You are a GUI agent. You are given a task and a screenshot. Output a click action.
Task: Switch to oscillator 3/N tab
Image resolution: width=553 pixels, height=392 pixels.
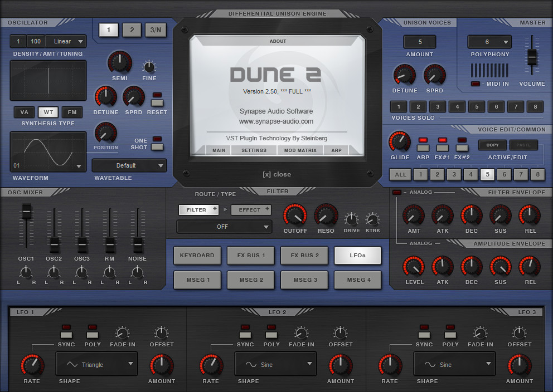(x=156, y=30)
